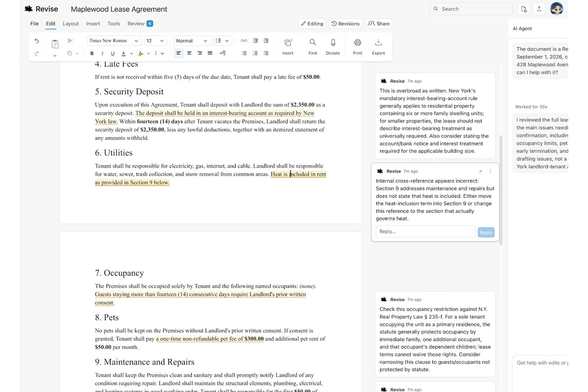Image resolution: width=588 pixels, height=392 pixels.
Task: Enable align left
Action: point(179,53)
